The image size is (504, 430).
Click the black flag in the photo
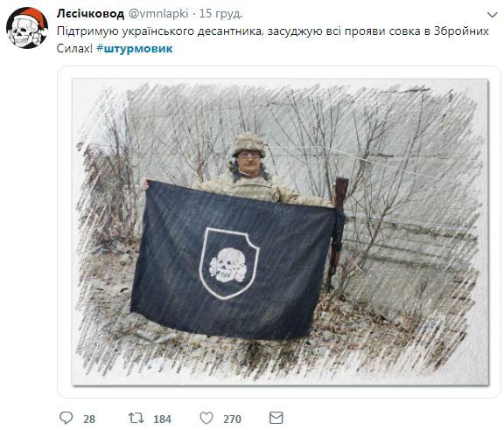pyautogui.click(x=233, y=260)
